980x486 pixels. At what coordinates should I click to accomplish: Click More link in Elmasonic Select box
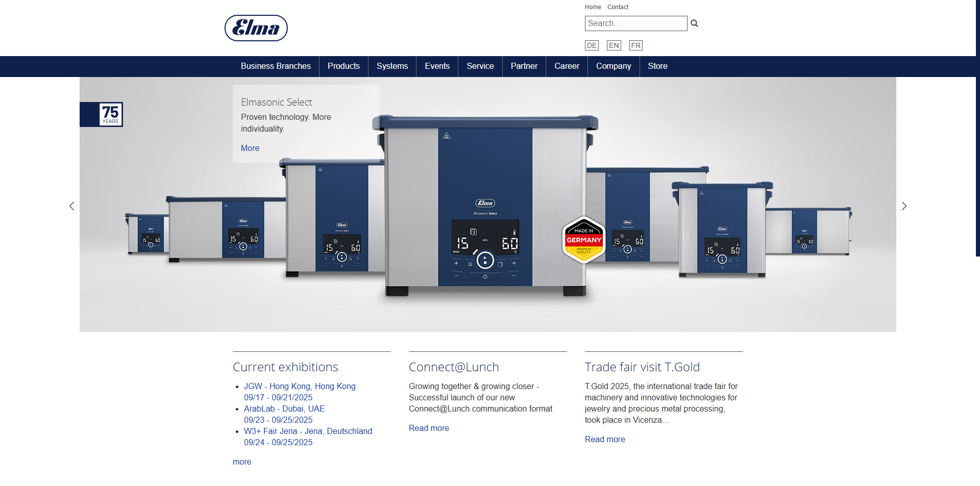coord(250,148)
